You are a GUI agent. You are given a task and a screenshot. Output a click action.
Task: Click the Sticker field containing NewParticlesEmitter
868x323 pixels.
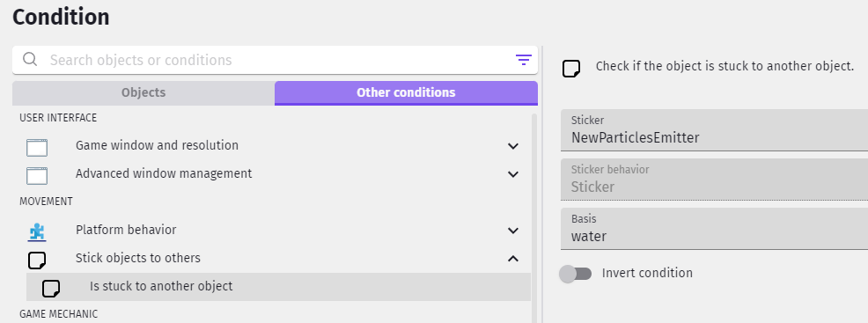click(714, 130)
